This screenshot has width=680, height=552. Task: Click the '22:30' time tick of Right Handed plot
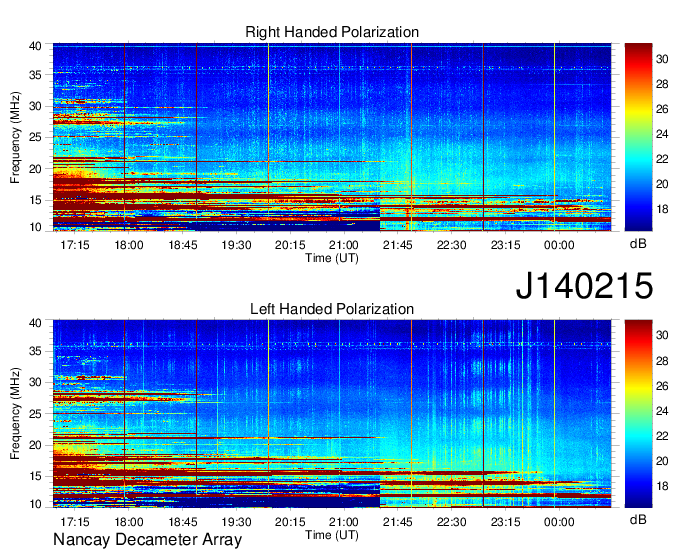(451, 245)
